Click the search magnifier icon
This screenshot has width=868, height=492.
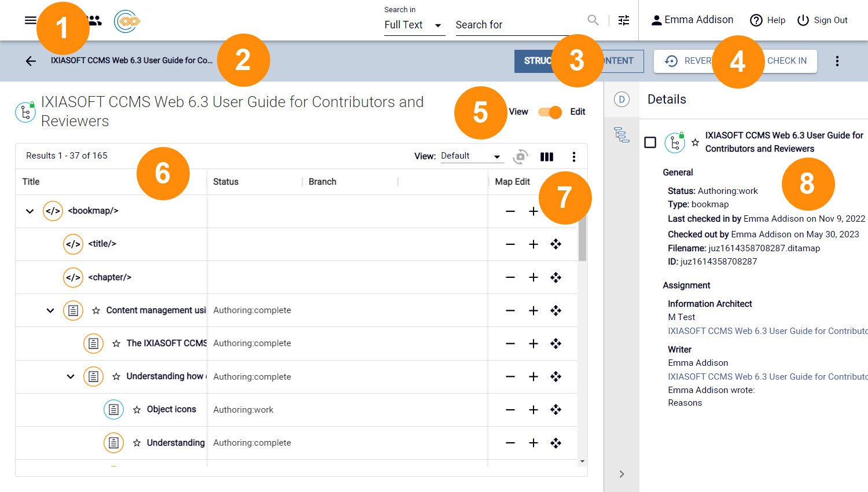593,20
